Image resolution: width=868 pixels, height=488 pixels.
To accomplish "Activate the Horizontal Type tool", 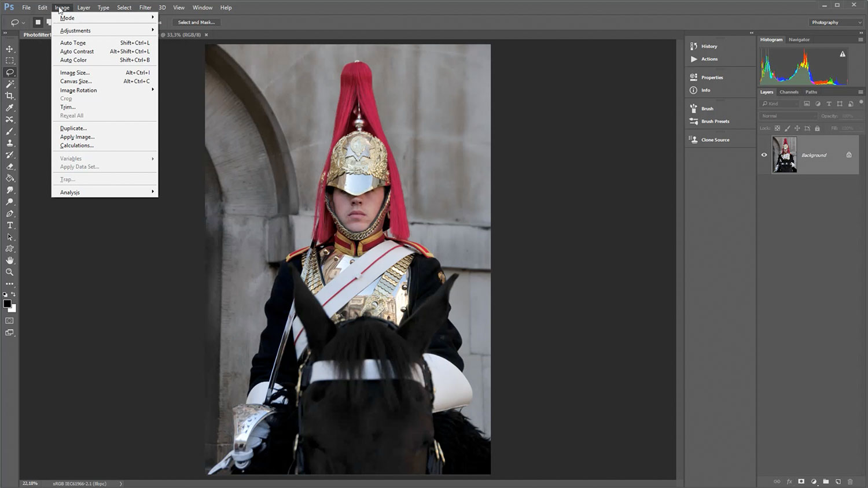I will 10,225.
